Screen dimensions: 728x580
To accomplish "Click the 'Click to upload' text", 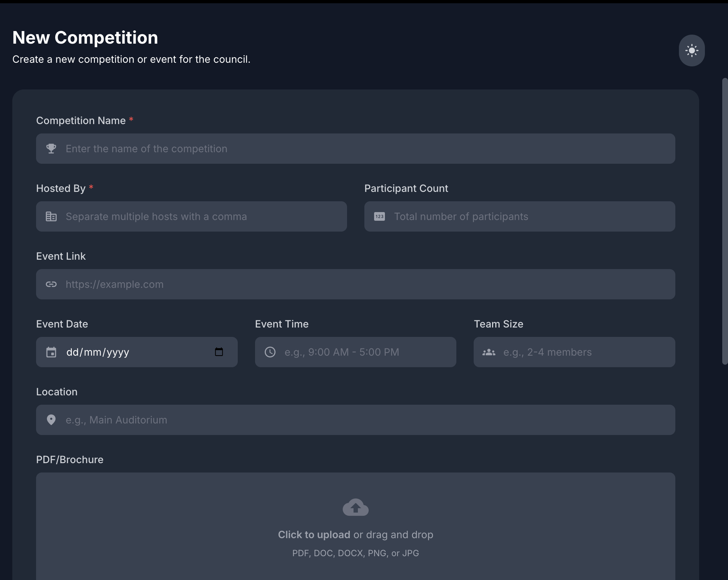I will tap(314, 535).
